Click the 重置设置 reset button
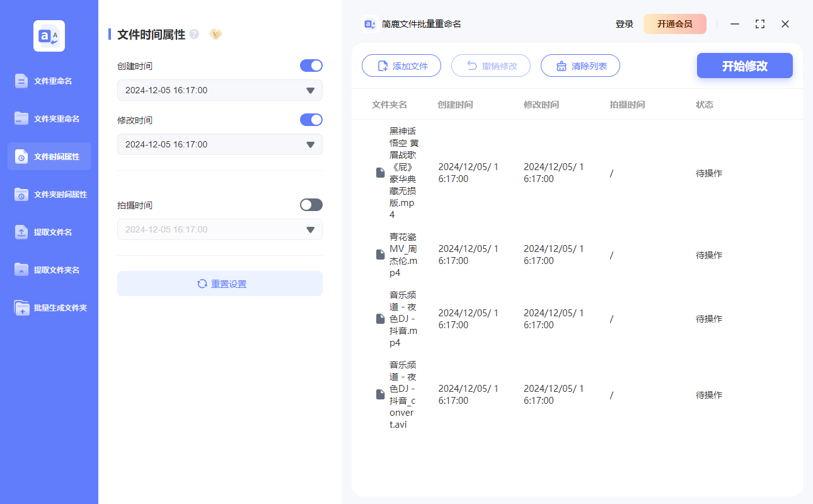Screen dimensions: 813x504 pyautogui.click(x=219, y=283)
